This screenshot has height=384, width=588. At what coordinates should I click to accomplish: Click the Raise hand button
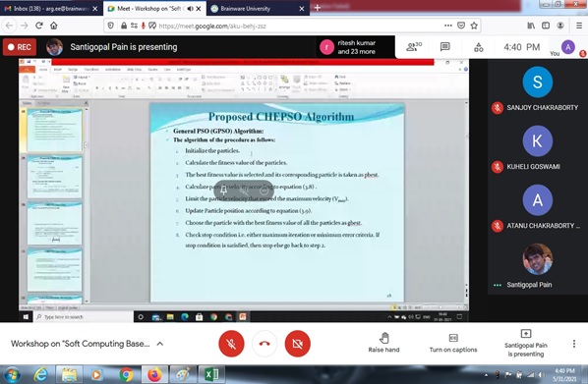pyautogui.click(x=383, y=343)
